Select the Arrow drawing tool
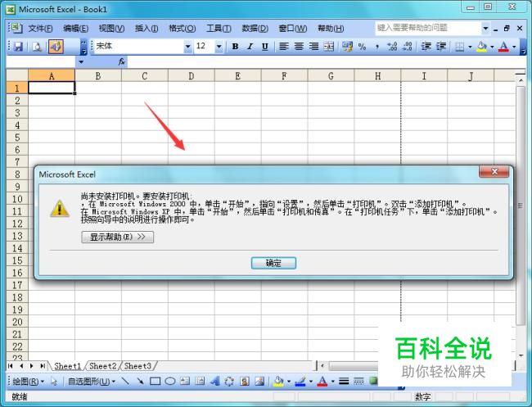532x407 pixels. (x=140, y=382)
